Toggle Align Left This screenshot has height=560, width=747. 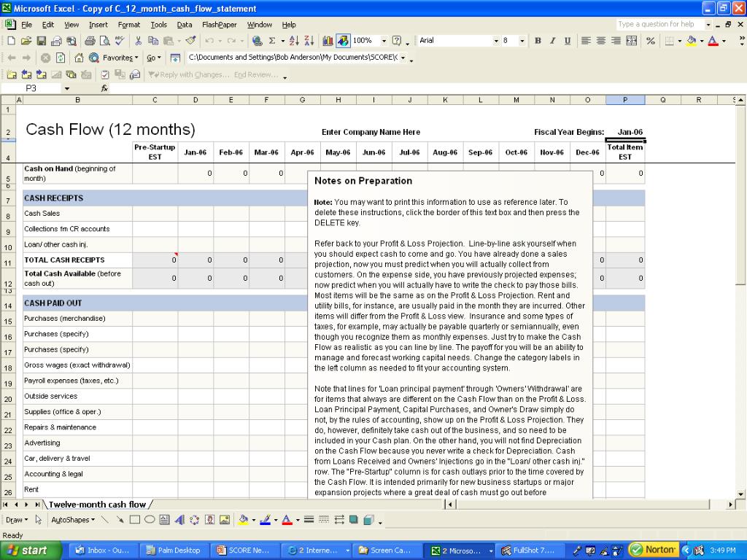tap(586, 41)
